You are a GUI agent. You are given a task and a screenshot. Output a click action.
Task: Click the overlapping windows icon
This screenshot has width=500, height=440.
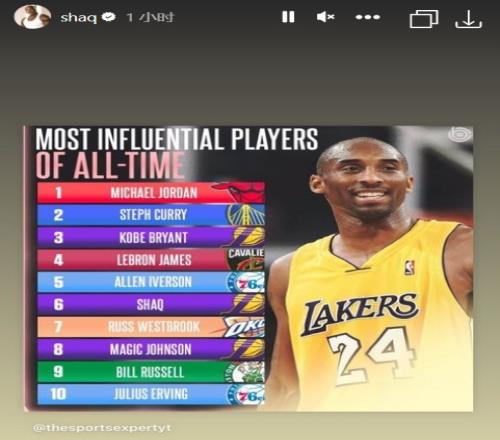[424, 19]
